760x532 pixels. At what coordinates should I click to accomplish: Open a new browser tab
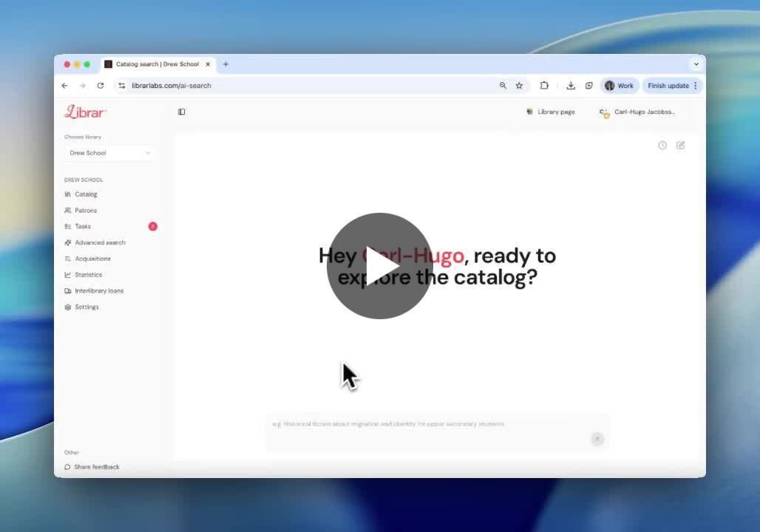[226, 64]
